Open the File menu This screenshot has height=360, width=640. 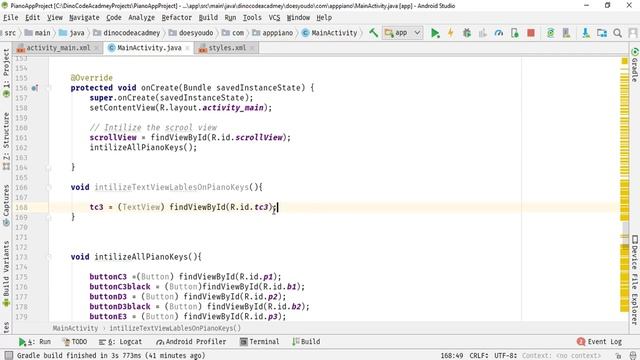click(11, 18)
